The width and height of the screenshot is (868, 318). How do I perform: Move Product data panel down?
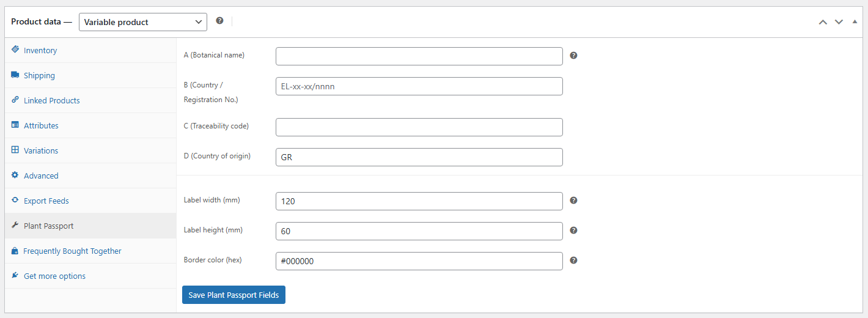coord(839,22)
